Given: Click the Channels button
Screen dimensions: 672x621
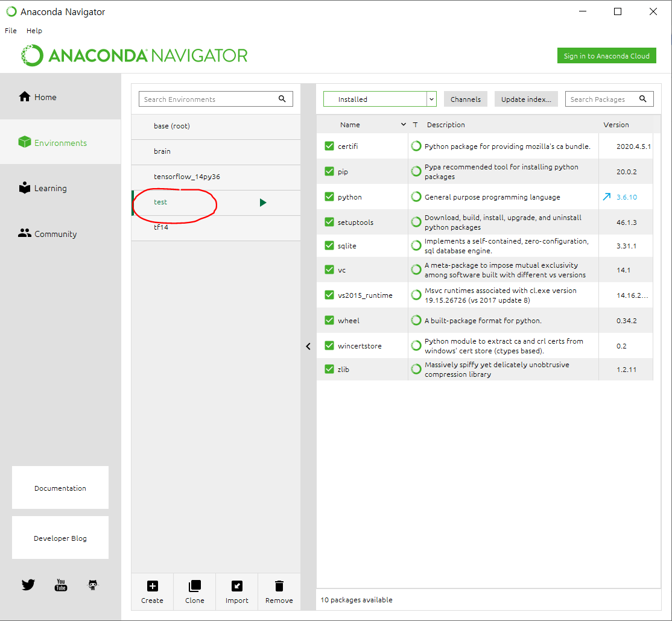Looking at the screenshot, I should point(466,99).
